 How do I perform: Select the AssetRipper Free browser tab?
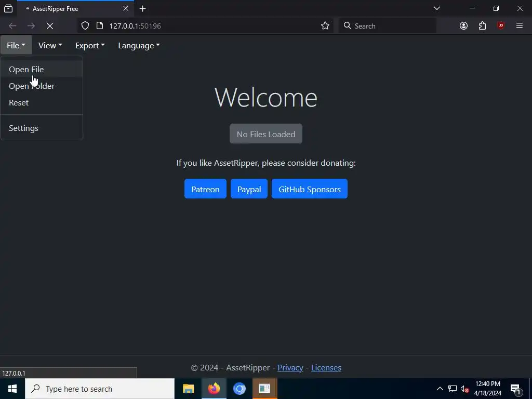[x=75, y=9]
